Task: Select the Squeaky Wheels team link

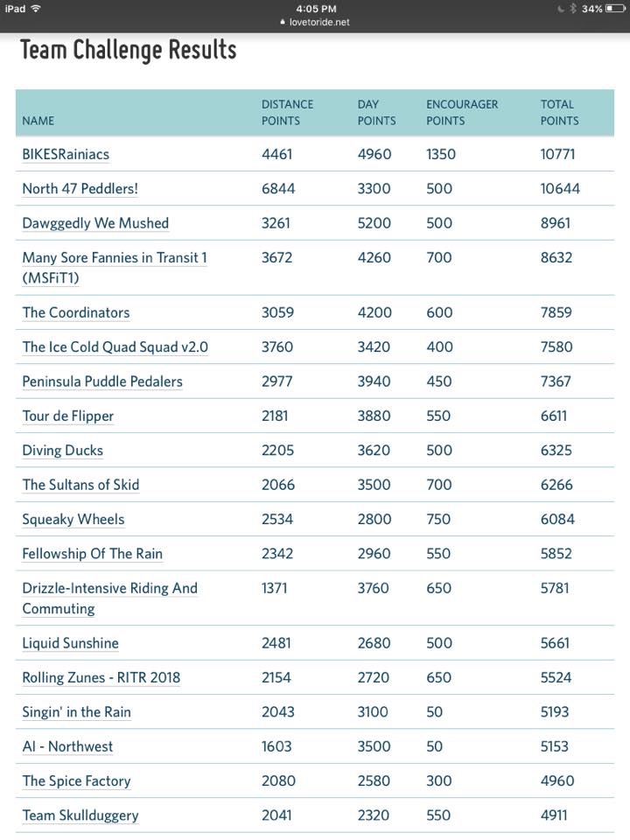Action: (x=73, y=519)
